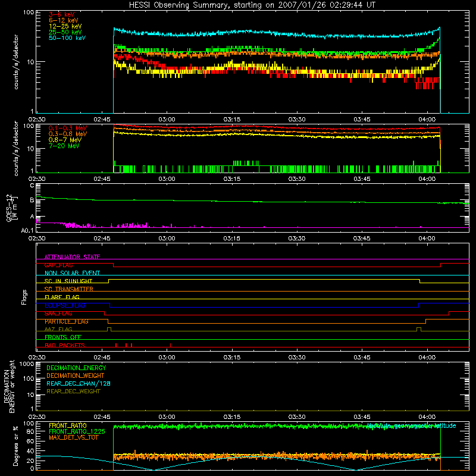Screen dimensions: 476x476
Task: Click the 80 tick label in bottom panel
Action: [30, 431]
